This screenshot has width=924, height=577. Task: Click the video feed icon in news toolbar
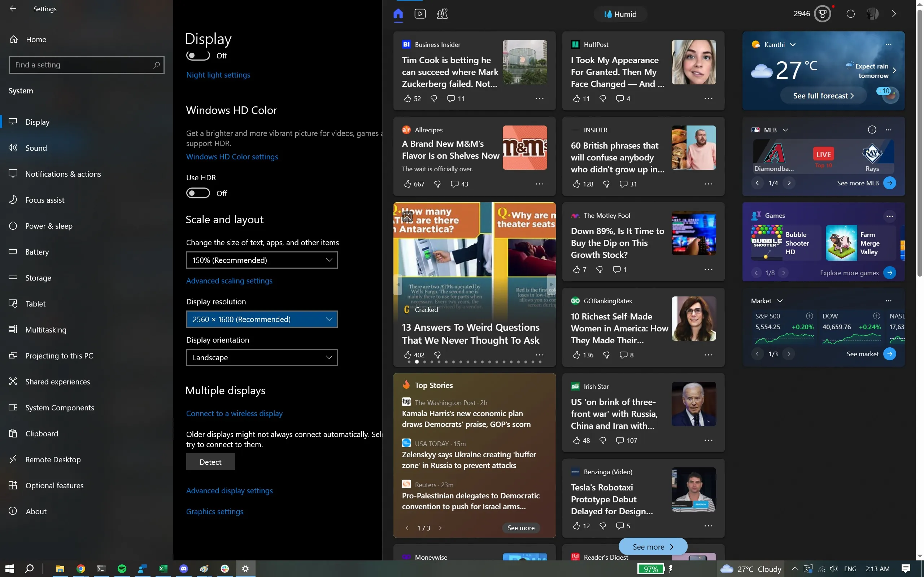420,13
